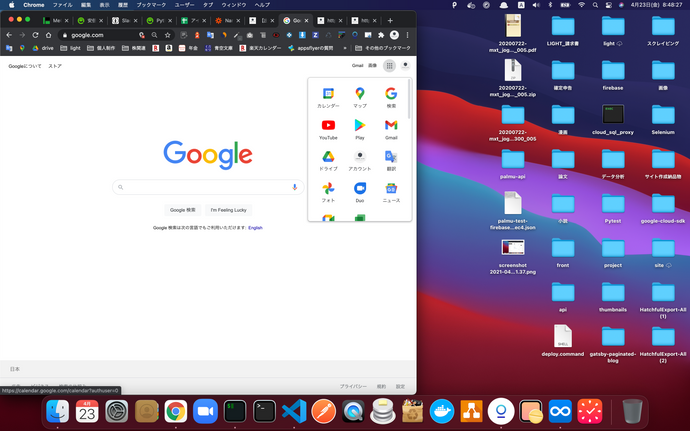Launch YouTube from the apps panel
This screenshot has width=690, height=431.
pyautogui.click(x=328, y=127)
